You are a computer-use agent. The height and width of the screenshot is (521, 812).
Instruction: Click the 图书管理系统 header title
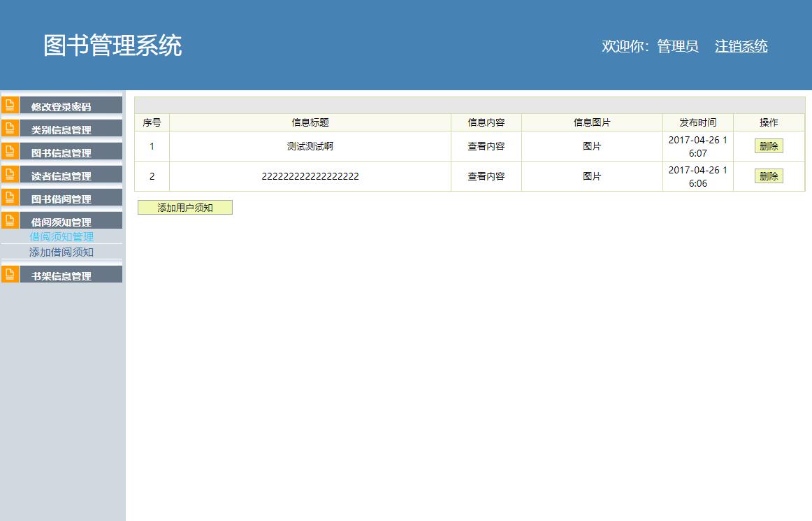pos(113,43)
